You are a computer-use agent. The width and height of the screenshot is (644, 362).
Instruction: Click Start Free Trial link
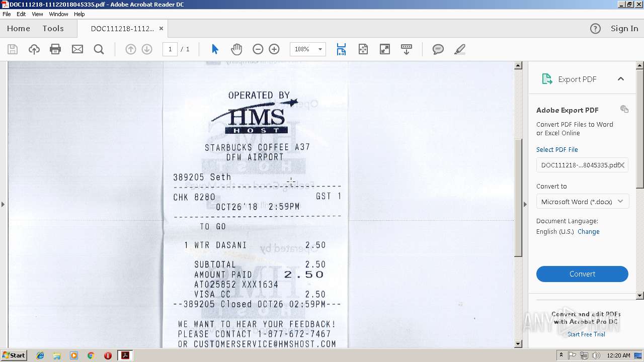[x=586, y=334]
